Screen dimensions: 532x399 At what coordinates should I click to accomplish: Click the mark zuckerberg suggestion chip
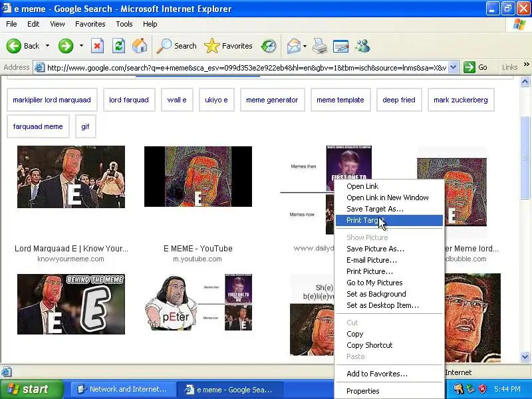pyautogui.click(x=461, y=100)
